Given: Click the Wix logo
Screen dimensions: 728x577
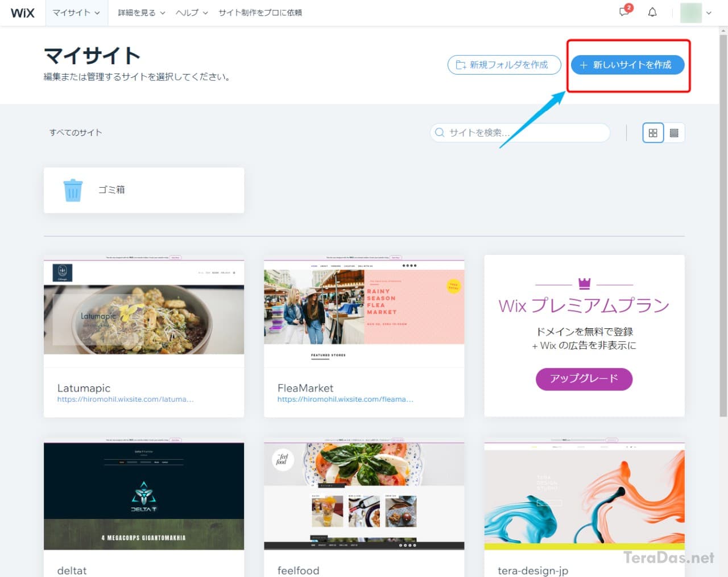Looking at the screenshot, I should (23, 13).
